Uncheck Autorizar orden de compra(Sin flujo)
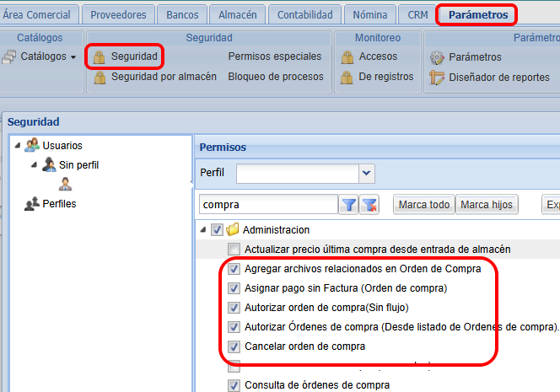This screenshot has width=560, height=392. (234, 308)
